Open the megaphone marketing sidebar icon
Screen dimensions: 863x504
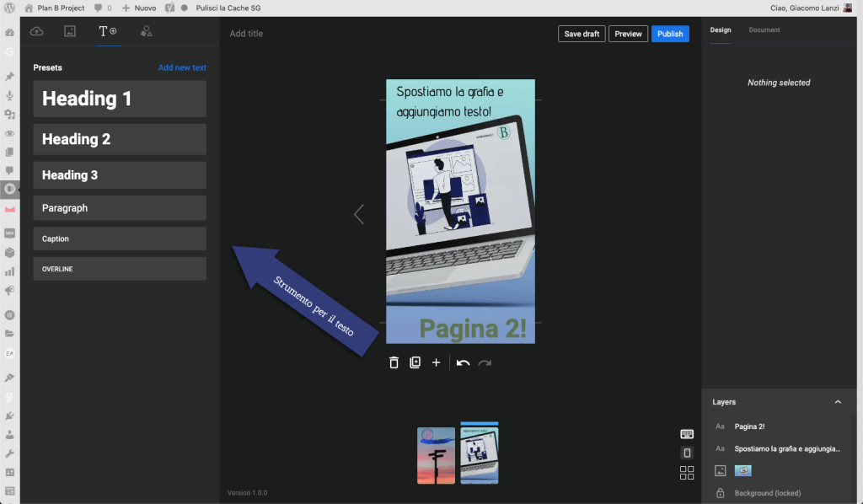tap(9, 291)
